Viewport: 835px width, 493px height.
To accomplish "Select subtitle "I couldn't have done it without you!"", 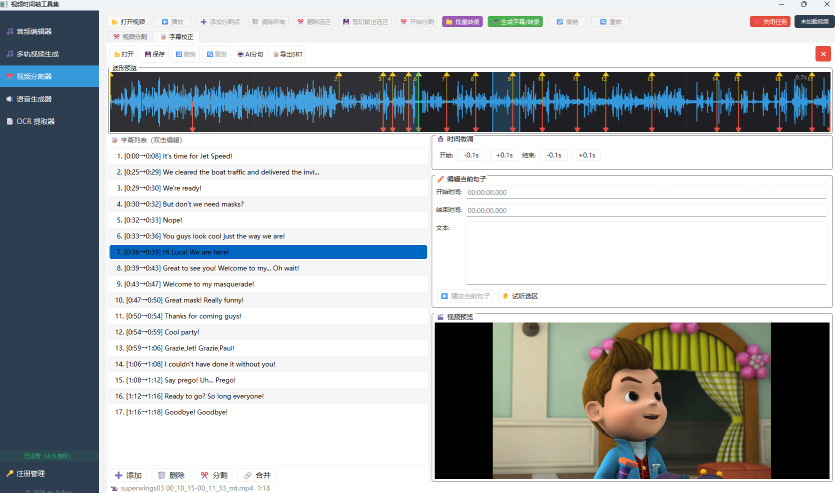I will (268, 364).
